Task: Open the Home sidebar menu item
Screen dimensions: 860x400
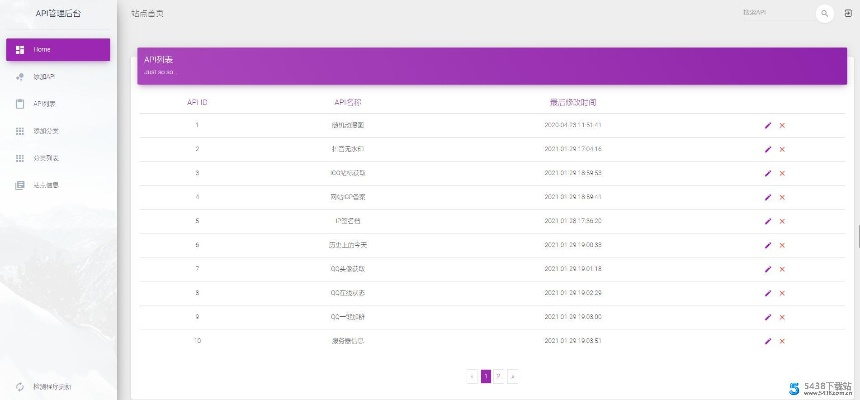Action: point(58,49)
